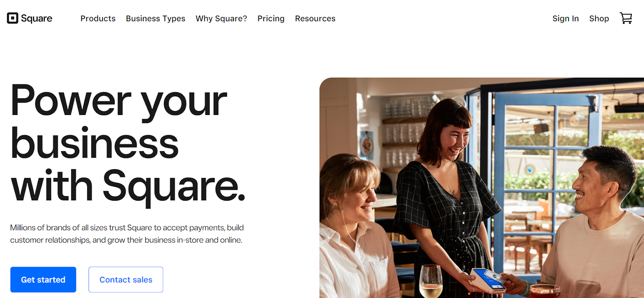The height and width of the screenshot is (298, 644).
Task: Open the Business Types menu
Action: (x=155, y=18)
